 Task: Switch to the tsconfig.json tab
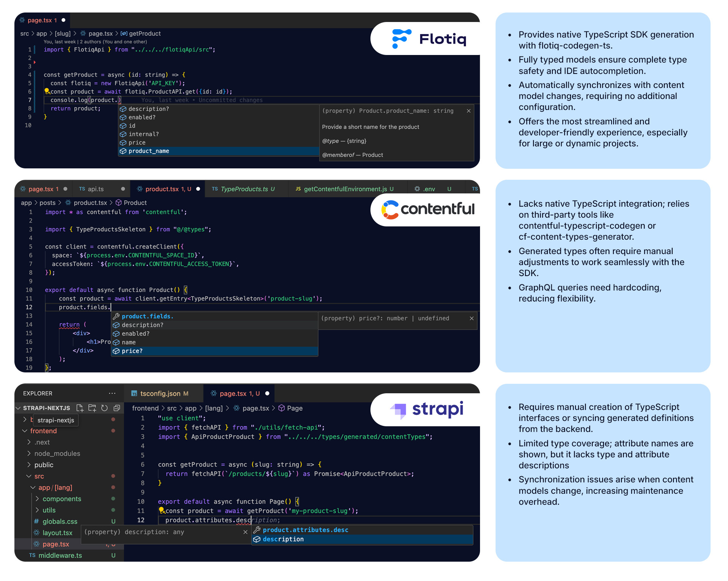(164, 394)
